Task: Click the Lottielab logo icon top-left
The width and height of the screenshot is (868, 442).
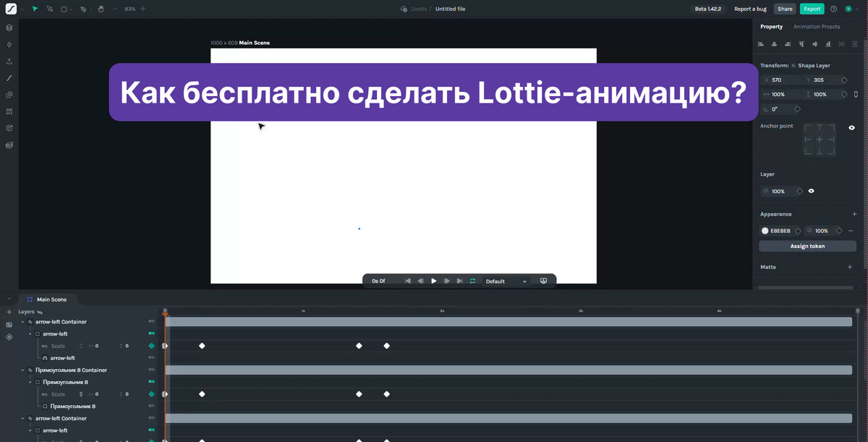Action: click(10, 9)
